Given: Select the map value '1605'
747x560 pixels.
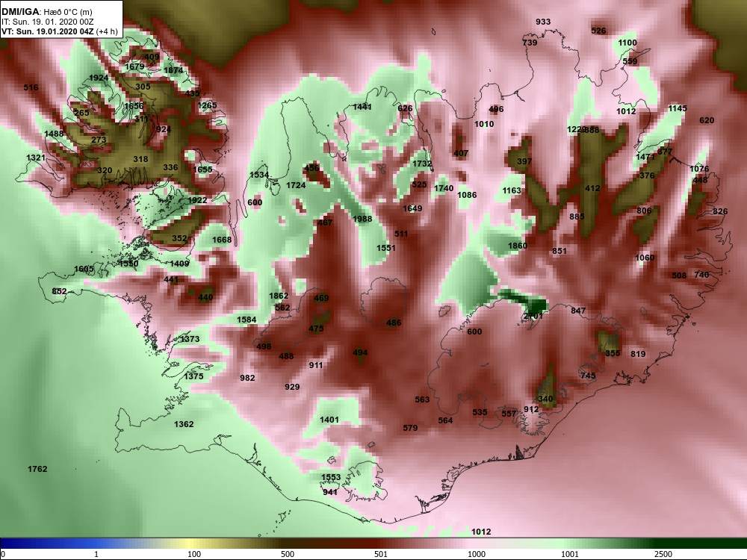Looking at the screenshot, I should 84,269.
